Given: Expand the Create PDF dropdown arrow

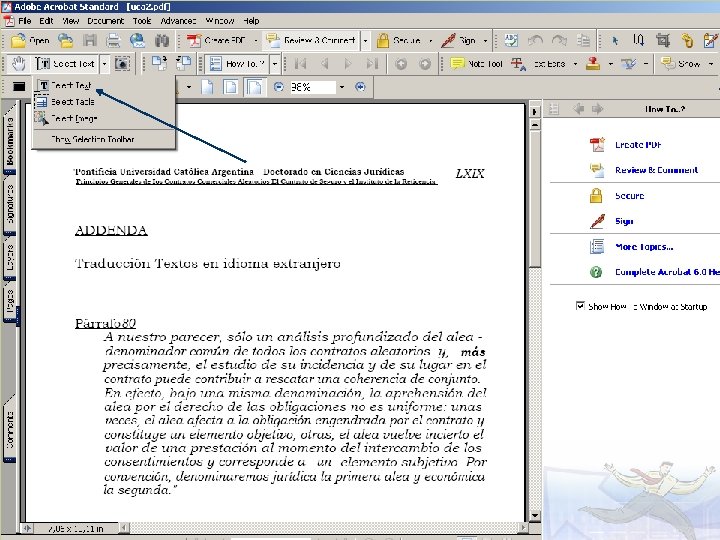Looking at the screenshot, I should pyautogui.click(x=256, y=41).
